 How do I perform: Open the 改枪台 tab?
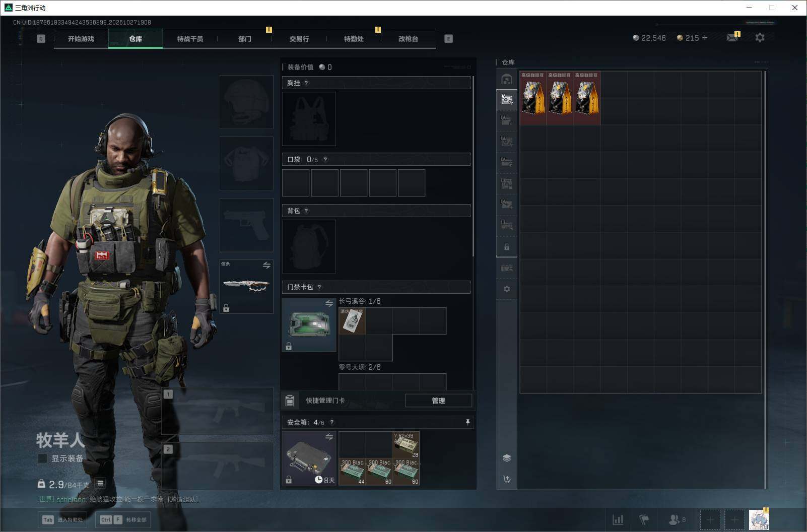[408, 39]
